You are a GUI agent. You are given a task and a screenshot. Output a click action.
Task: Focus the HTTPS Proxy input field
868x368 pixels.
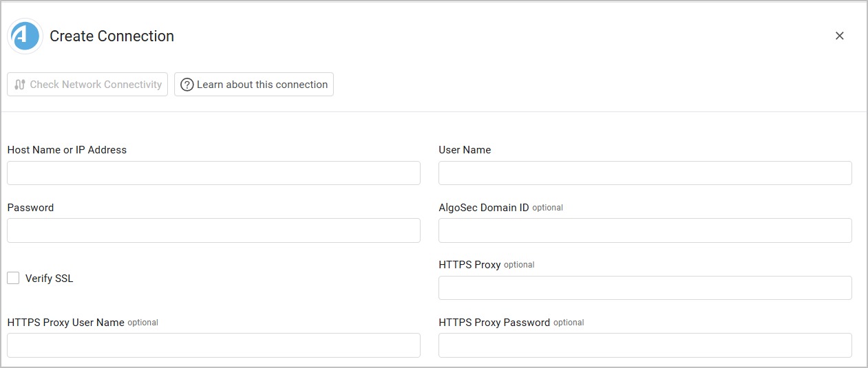coord(645,288)
